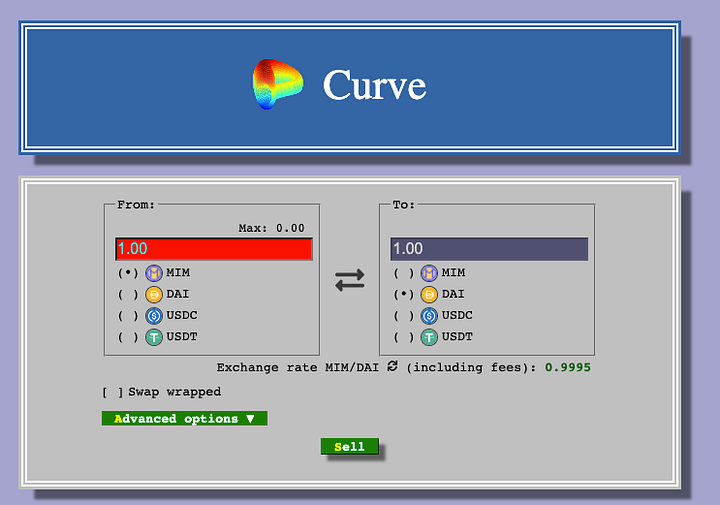Click Exchange rate MIM/DAI text
Image resolution: width=720 pixels, height=505 pixels.
pos(298,367)
